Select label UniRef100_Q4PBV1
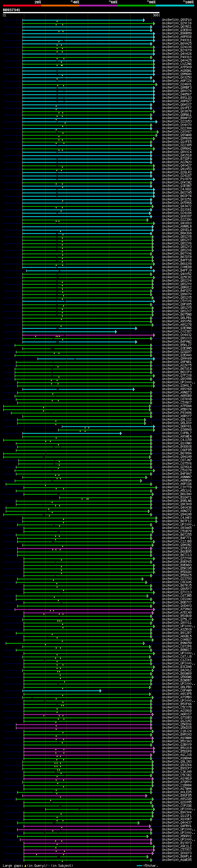 click(x=177, y=826)
